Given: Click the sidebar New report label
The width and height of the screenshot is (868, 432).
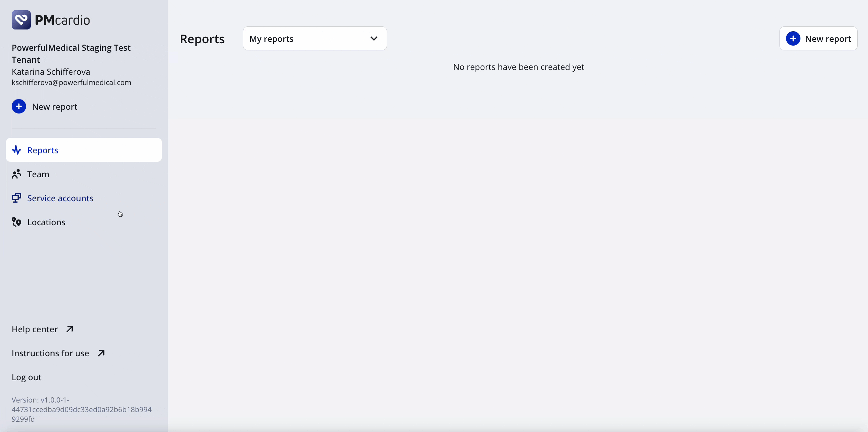Looking at the screenshot, I should pos(55,107).
